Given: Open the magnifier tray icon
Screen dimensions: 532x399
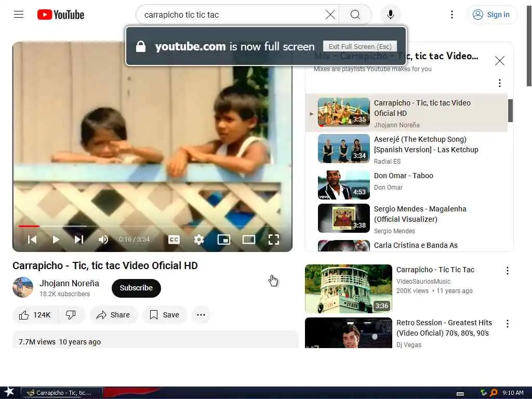Looking at the screenshot, I should point(494,393).
